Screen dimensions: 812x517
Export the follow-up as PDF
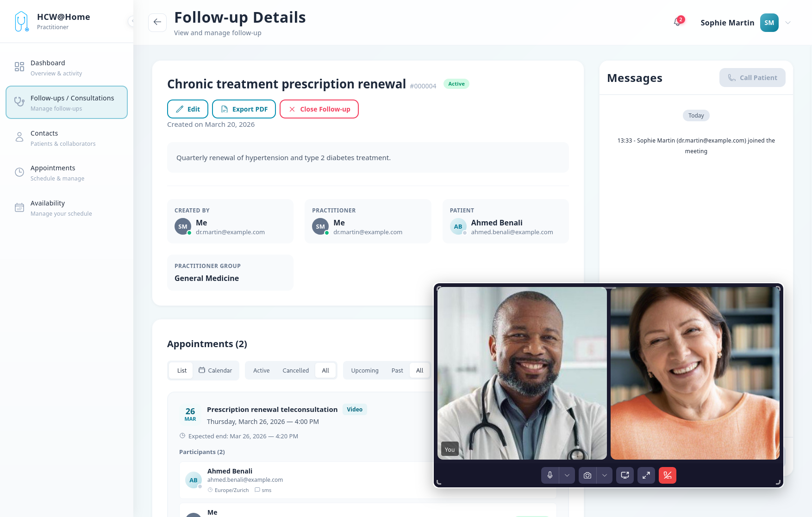(244, 109)
